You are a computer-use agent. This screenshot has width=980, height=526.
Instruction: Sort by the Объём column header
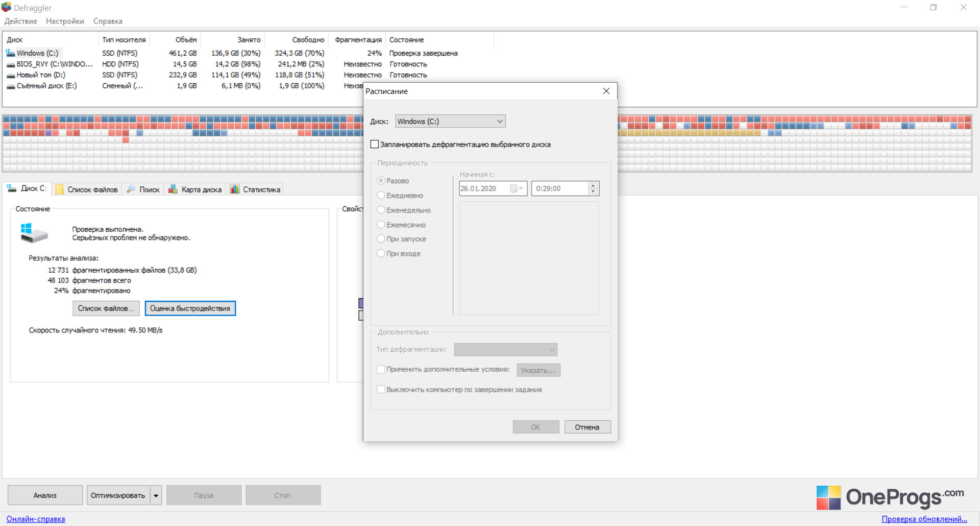[x=175, y=40]
